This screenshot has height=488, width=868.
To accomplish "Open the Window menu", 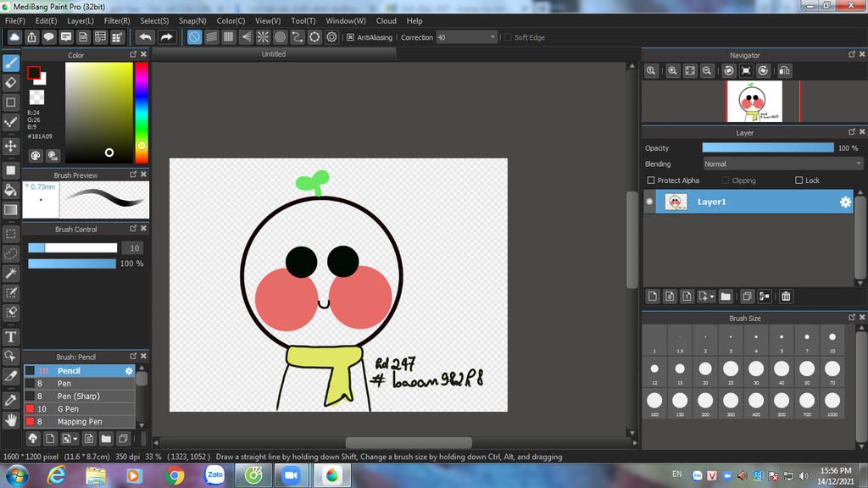I will [346, 21].
